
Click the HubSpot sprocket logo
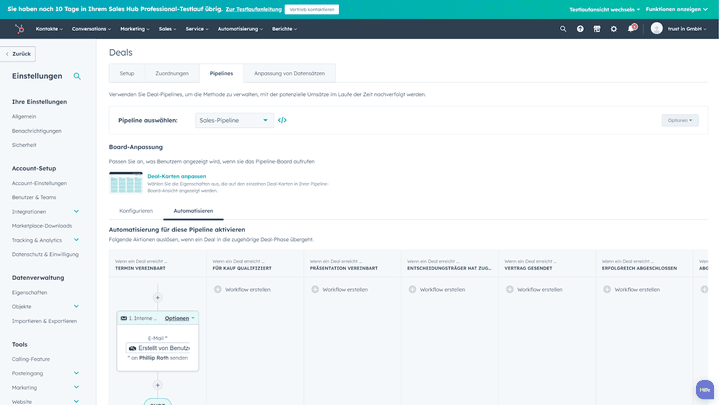point(19,29)
